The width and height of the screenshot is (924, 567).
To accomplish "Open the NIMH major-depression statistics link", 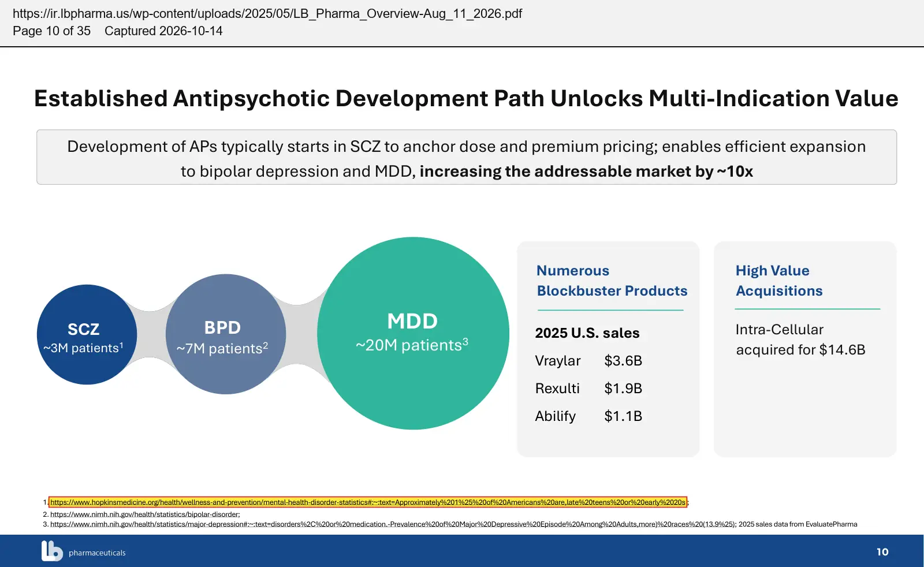I will (x=392, y=524).
